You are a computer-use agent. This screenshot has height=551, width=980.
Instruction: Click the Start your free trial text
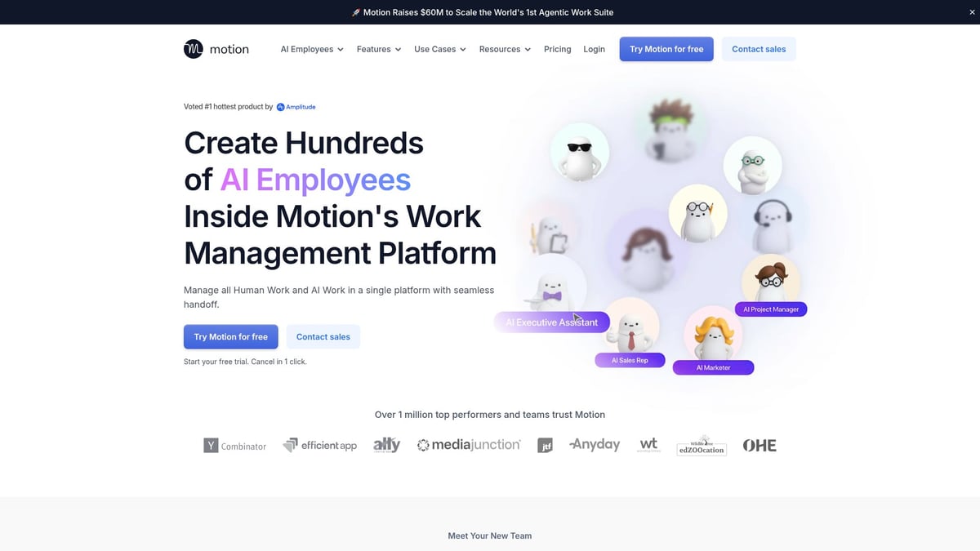246,361
